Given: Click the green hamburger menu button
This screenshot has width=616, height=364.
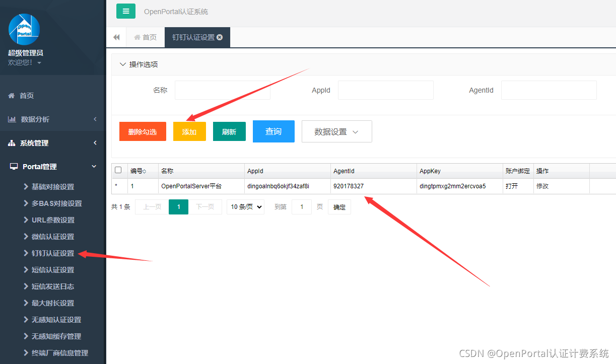Looking at the screenshot, I should [x=126, y=11].
